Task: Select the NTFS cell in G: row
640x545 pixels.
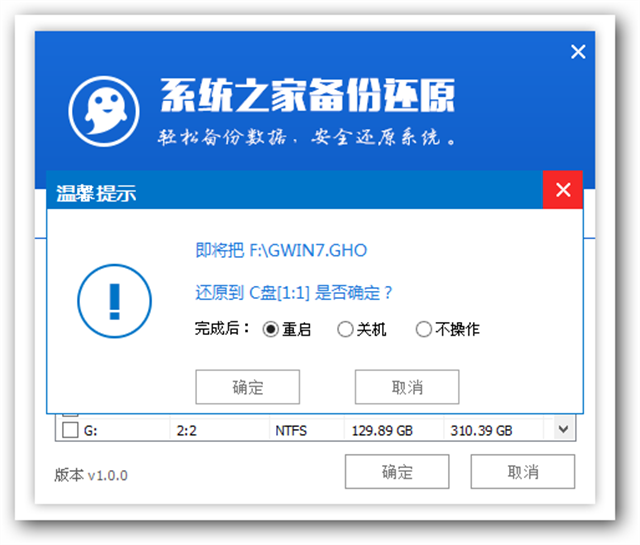Action: point(291,431)
